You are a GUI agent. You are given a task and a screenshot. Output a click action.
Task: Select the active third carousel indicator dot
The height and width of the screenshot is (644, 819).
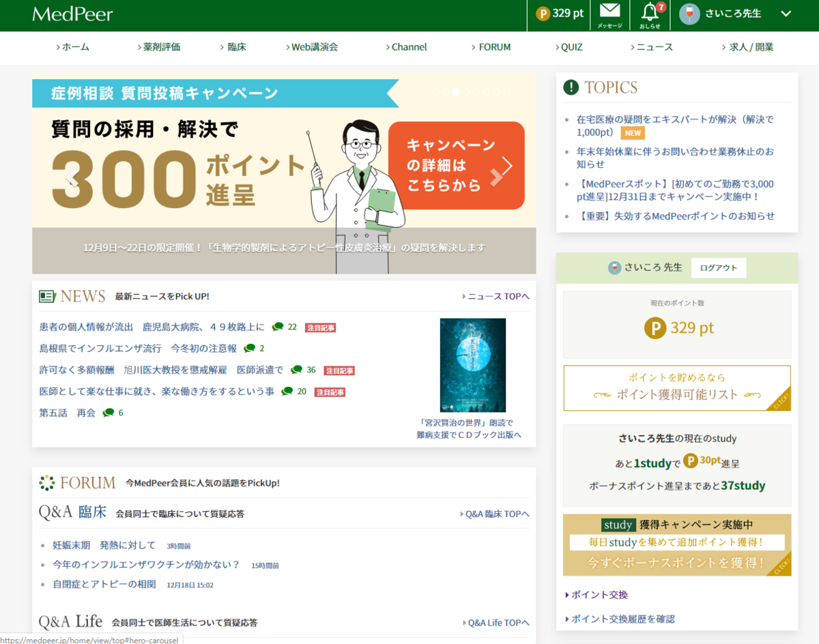(x=456, y=91)
